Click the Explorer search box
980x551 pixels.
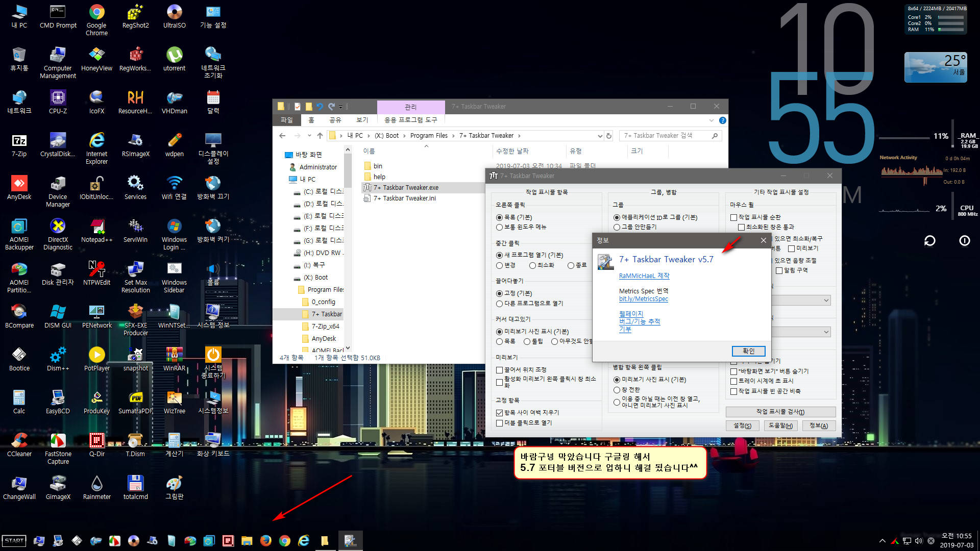(x=670, y=136)
